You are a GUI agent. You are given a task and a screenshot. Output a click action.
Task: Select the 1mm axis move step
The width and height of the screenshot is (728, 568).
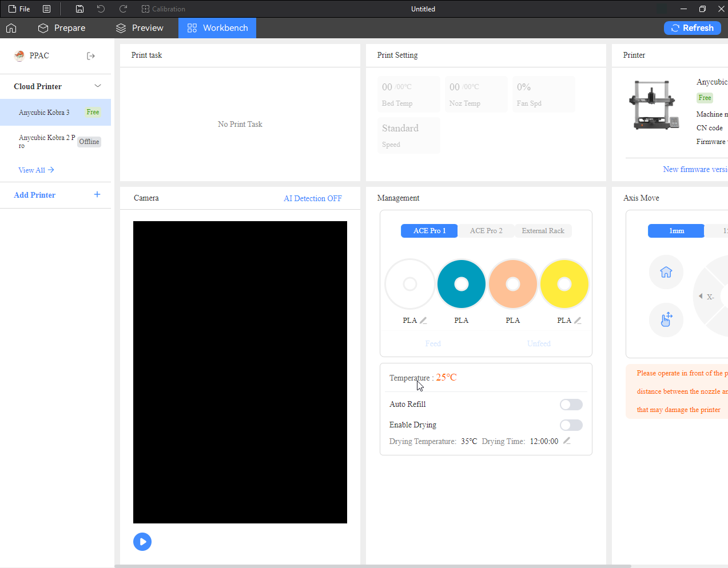(x=676, y=231)
